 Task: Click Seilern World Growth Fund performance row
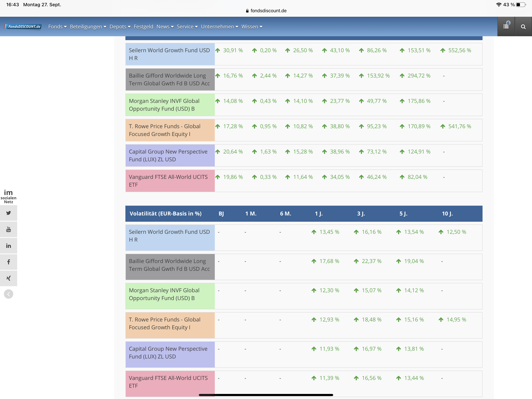tap(169, 54)
